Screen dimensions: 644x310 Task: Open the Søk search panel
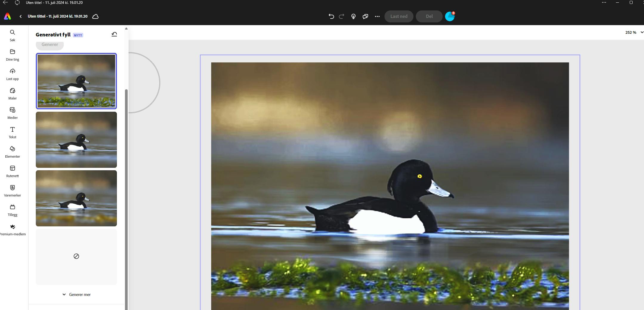click(x=13, y=35)
